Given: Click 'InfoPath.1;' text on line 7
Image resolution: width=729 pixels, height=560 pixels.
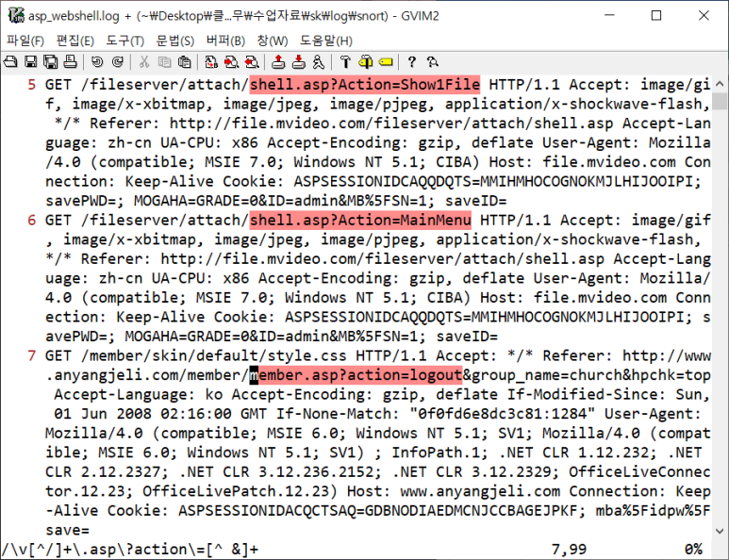Looking at the screenshot, I should (439, 453).
